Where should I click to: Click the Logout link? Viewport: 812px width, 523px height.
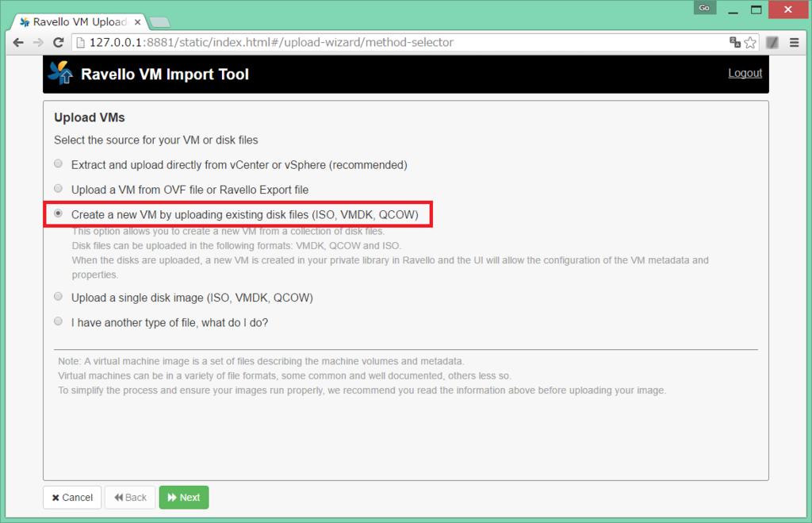click(745, 73)
